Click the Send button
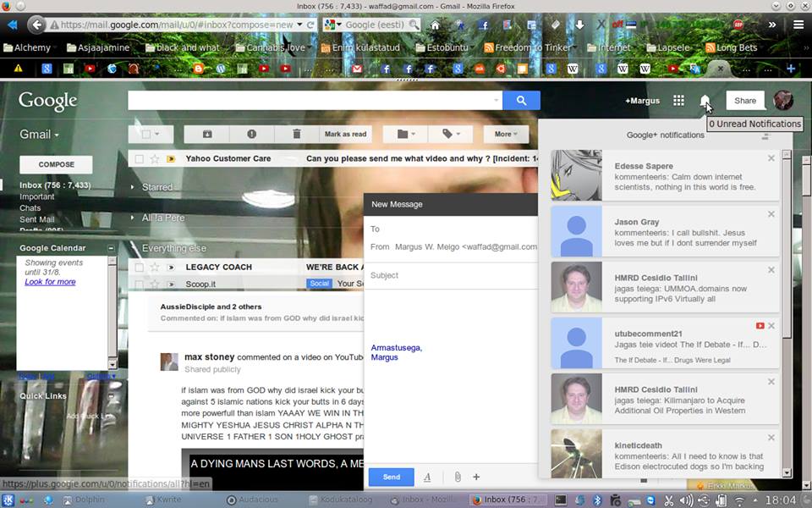This screenshot has height=508, width=812. click(391, 477)
